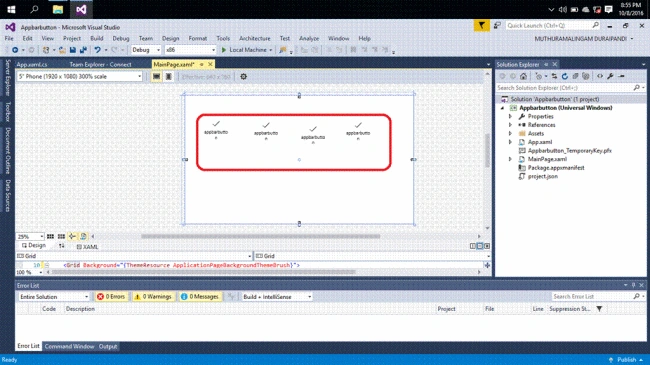Open the Output tab
This screenshot has width=650, height=365.
108,346
